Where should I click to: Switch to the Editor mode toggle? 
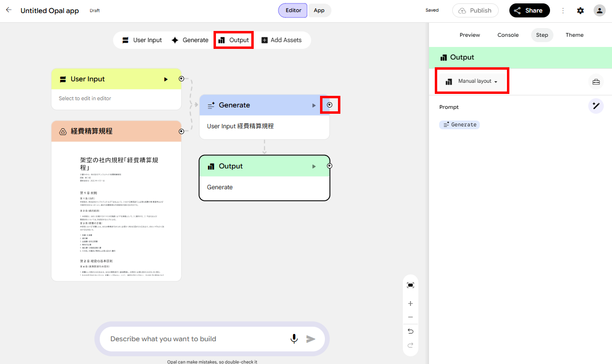tap(293, 10)
